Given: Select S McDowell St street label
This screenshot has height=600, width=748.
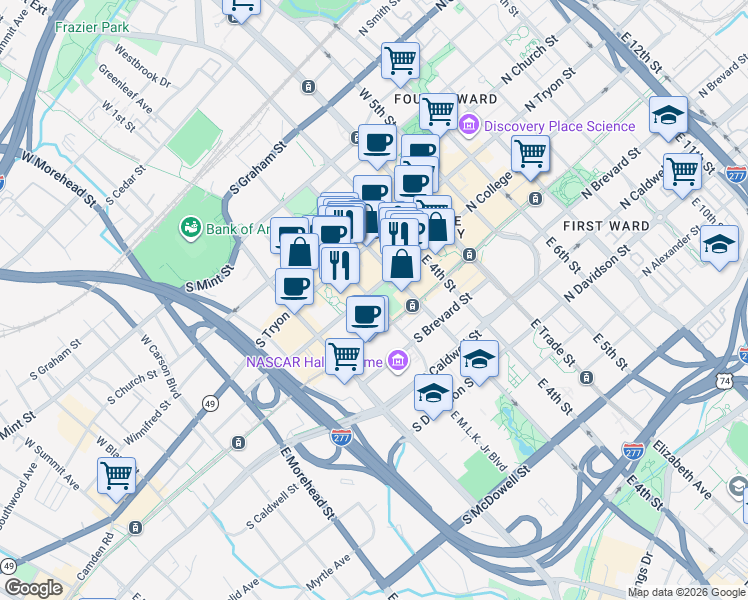Looking at the screenshot, I should (x=496, y=495).
